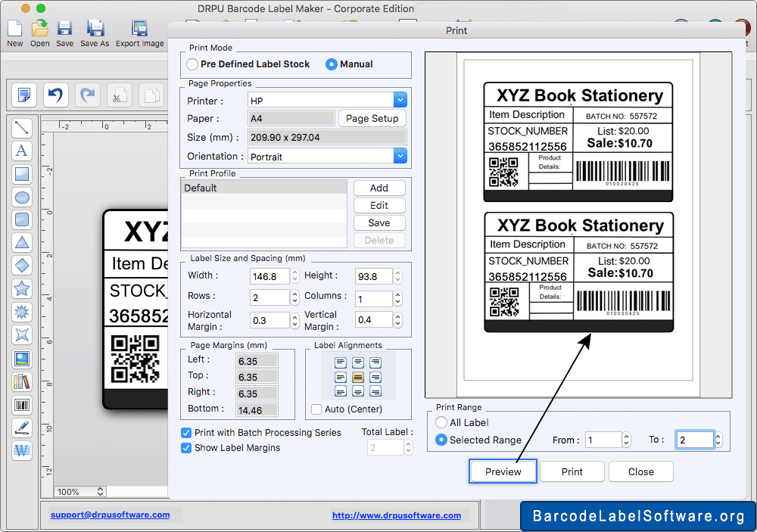Choose Selected Range print option
Image resolution: width=757 pixels, height=532 pixels.
point(441,440)
